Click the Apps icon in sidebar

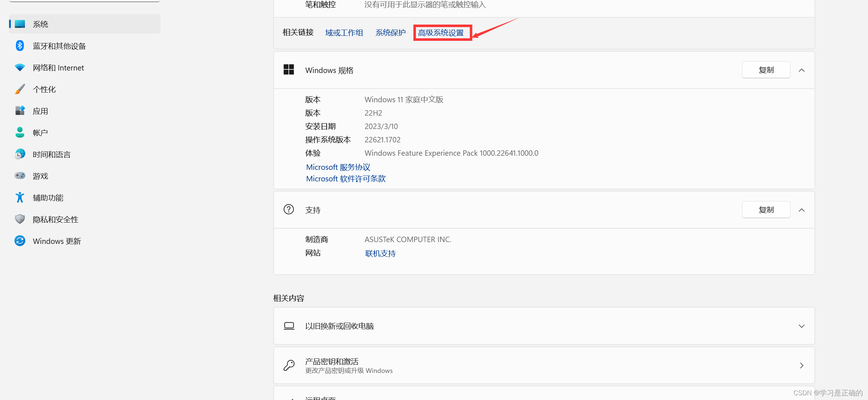(20, 111)
